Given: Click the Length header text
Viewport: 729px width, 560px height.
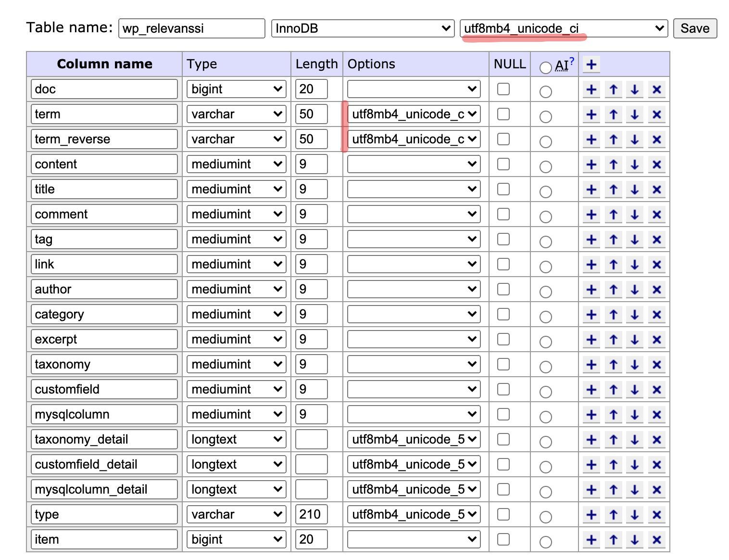Looking at the screenshot, I should point(316,64).
